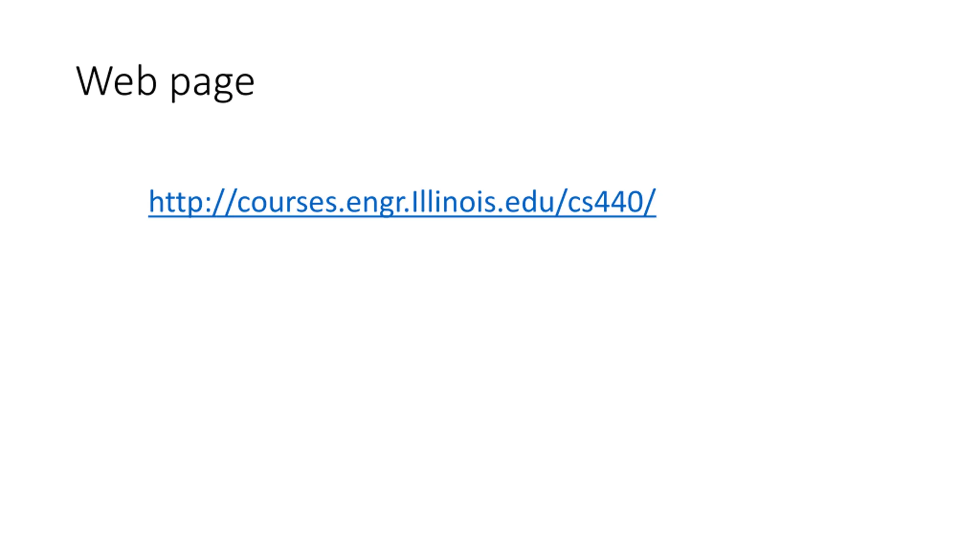
Task: Click the word 'Web' in the title
Action: tap(117, 81)
